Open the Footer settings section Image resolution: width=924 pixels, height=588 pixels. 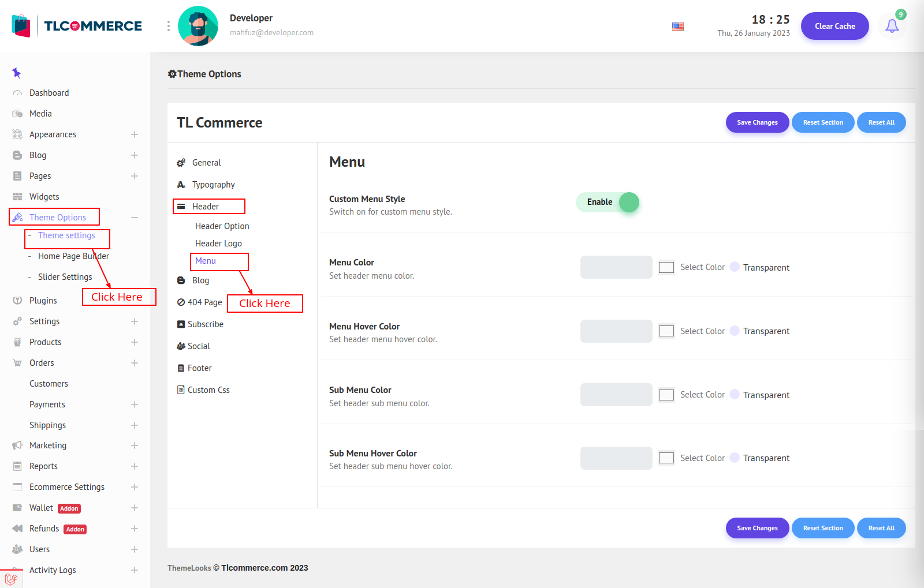199,368
